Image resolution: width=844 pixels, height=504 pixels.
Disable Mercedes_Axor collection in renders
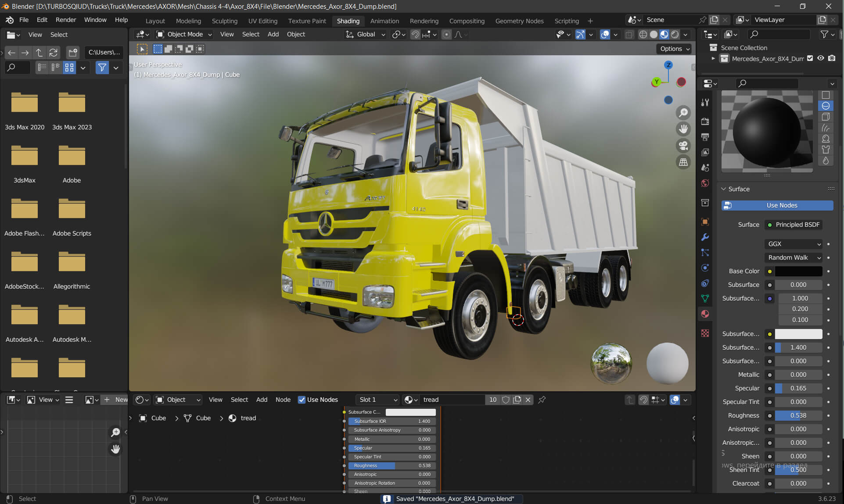[x=832, y=58]
